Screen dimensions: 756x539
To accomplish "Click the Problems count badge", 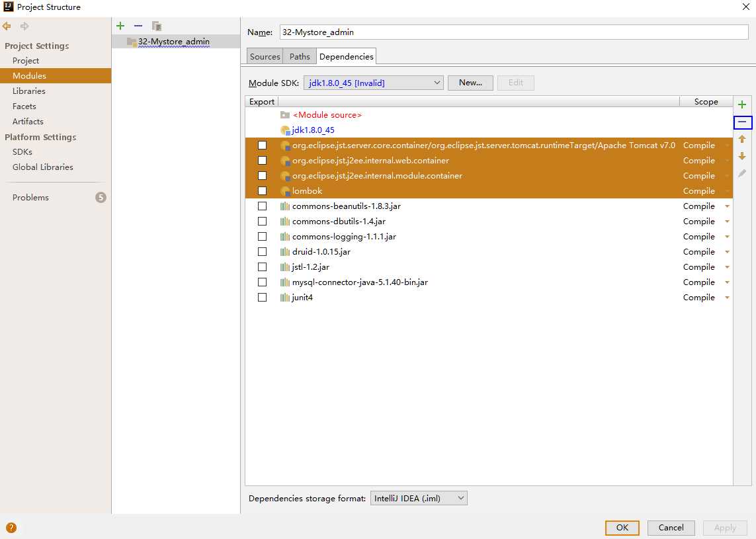I will pyautogui.click(x=101, y=197).
